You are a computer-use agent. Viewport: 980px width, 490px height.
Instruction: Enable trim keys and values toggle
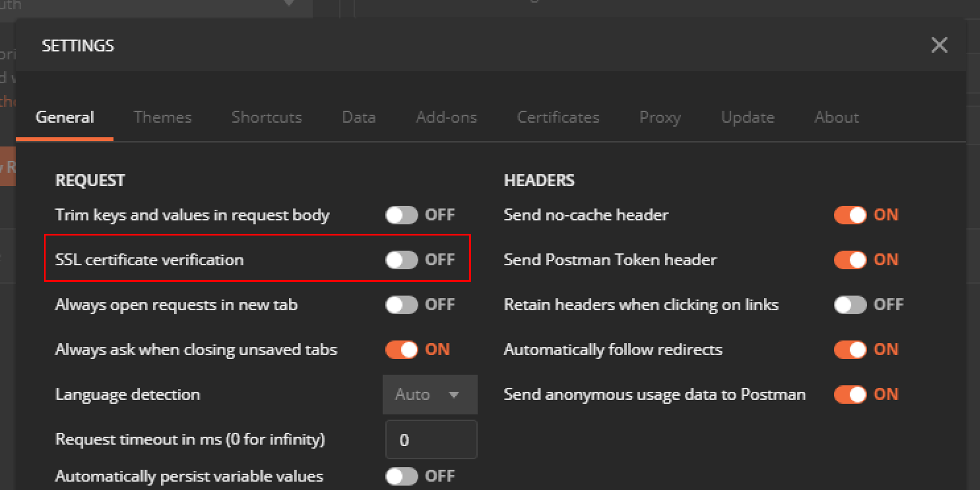click(x=401, y=215)
